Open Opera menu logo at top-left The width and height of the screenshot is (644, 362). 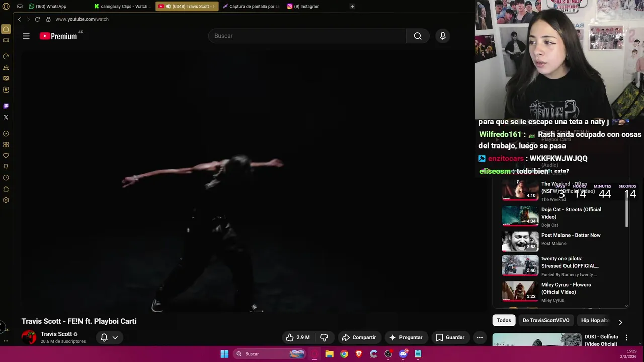tap(6, 6)
